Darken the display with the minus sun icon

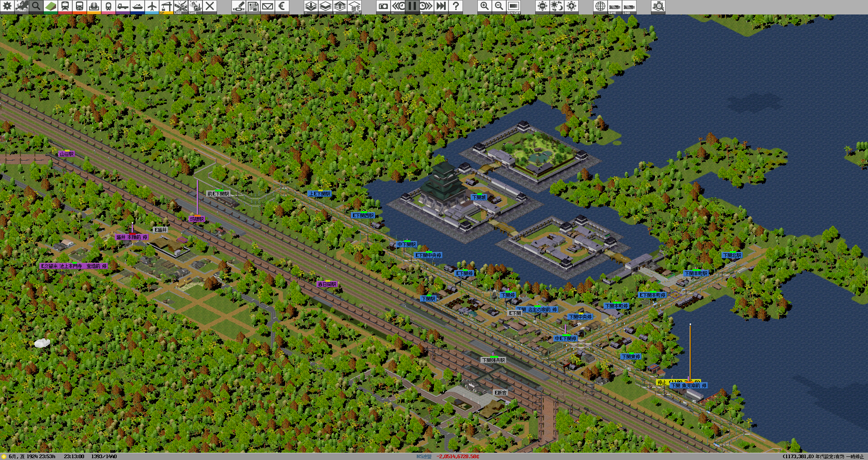point(542,6)
